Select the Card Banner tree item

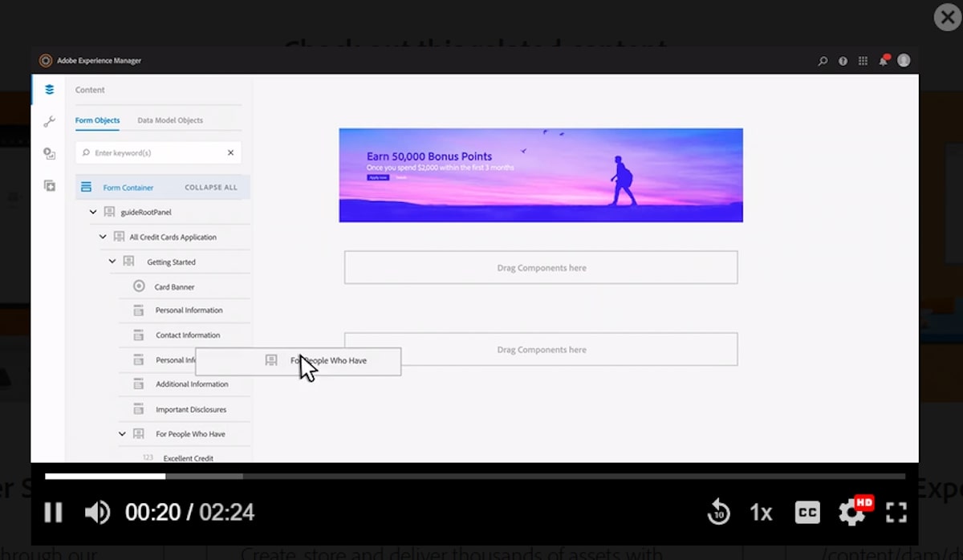tap(174, 287)
